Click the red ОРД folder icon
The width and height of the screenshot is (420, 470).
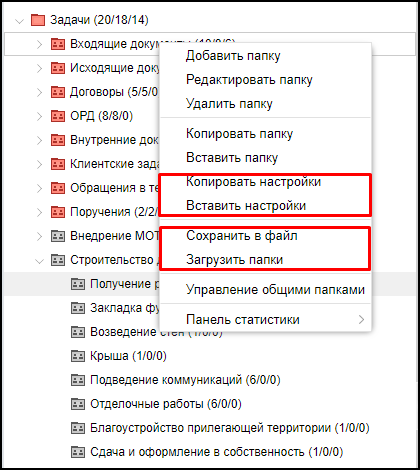pyautogui.click(x=58, y=116)
